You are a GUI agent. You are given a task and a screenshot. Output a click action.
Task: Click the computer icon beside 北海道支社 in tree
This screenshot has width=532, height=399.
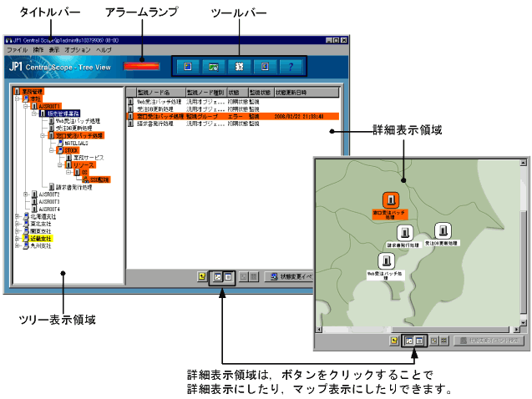(26, 216)
